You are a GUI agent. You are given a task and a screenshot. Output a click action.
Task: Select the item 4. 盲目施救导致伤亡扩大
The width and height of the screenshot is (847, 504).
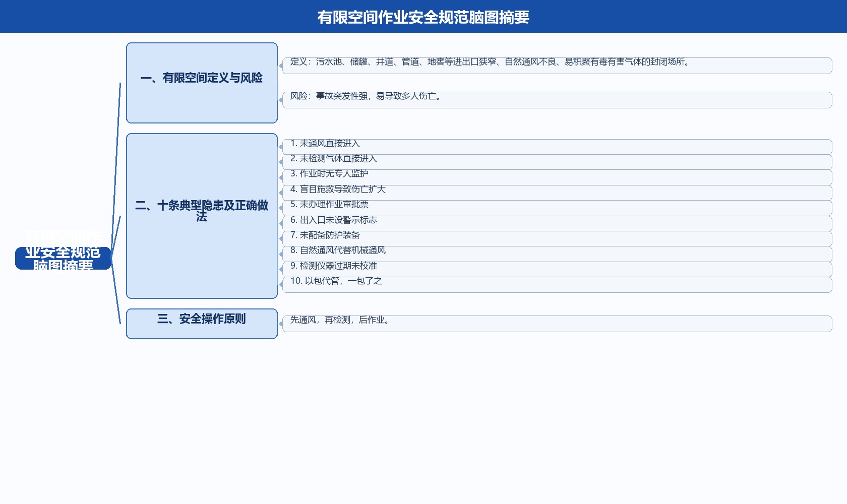(x=557, y=193)
